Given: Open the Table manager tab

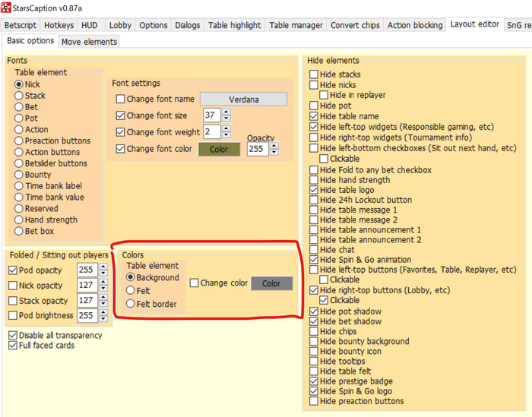Looking at the screenshot, I should 296,25.
